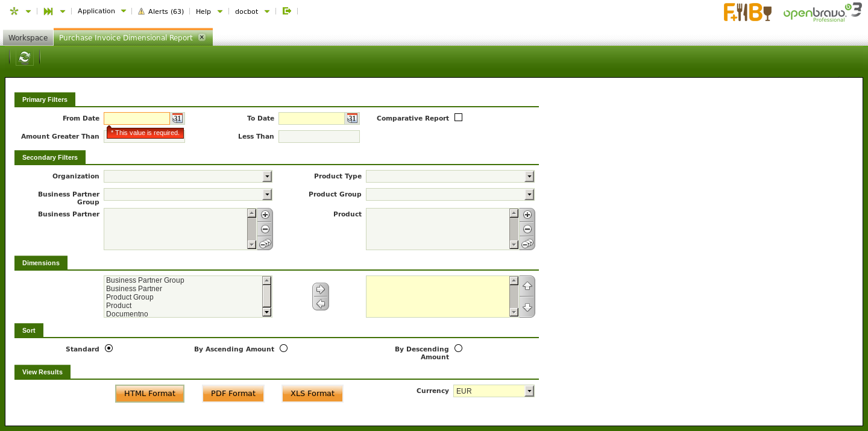Expand the Organization dropdown
This screenshot has width=868, height=431.
267,177
